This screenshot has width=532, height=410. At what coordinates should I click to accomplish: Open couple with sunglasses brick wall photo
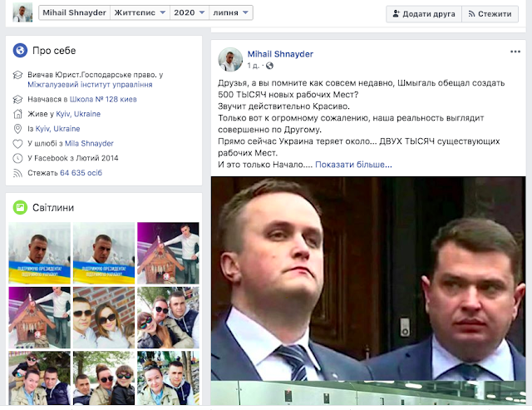click(104, 318)
